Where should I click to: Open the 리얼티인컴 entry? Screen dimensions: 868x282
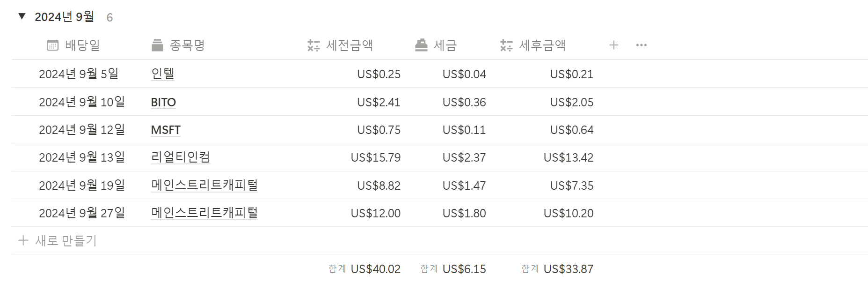coord(180,157)
